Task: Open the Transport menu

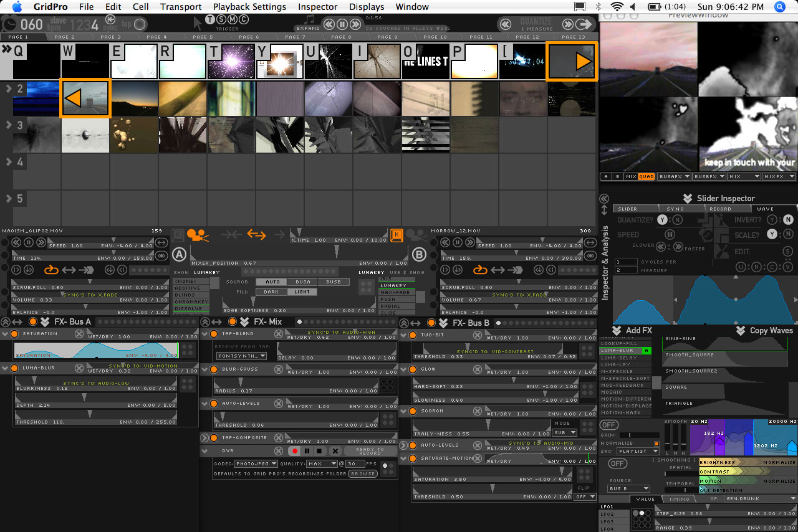Action: [181, 7]
